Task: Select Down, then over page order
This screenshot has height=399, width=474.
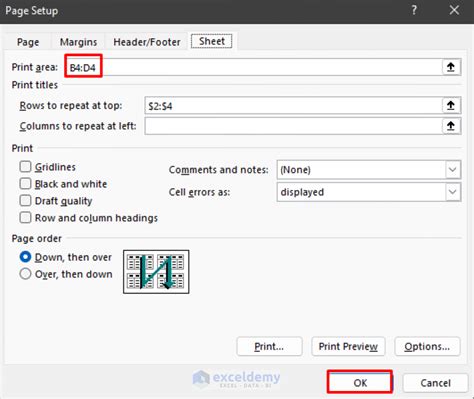Action: point(25,257)
